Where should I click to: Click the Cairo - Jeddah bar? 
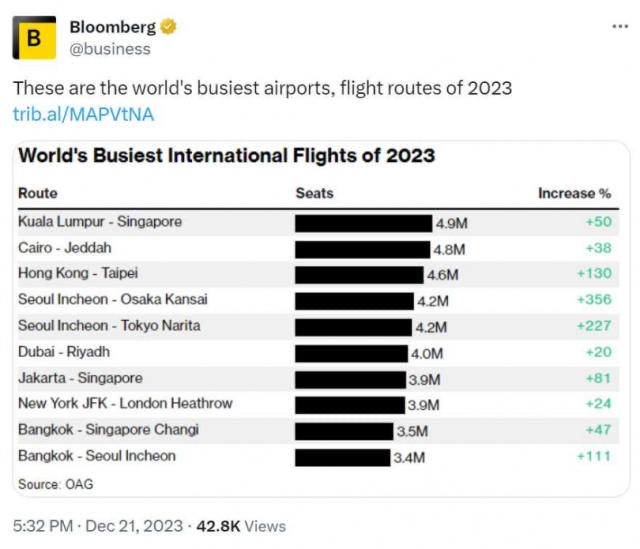362,248
